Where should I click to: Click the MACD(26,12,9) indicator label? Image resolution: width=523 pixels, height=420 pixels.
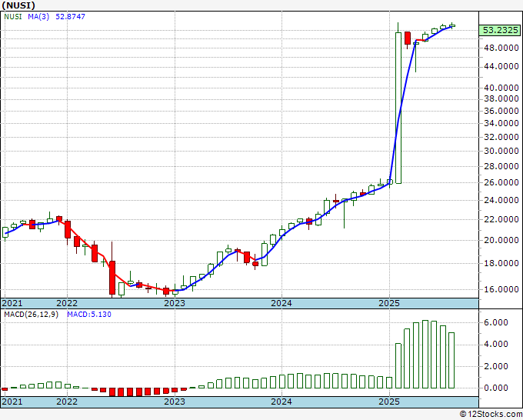pyautogui.click(x=31, y=315)
